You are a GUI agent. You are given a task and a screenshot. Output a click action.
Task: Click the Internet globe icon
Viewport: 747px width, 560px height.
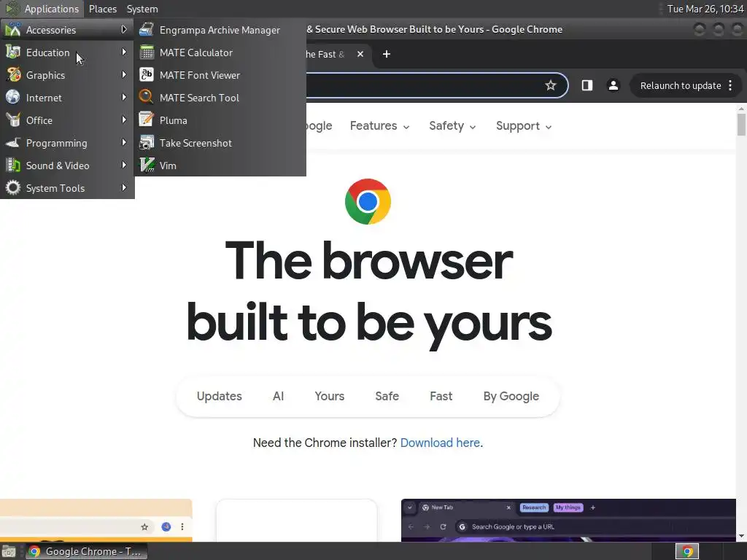(x=13, y=97)
